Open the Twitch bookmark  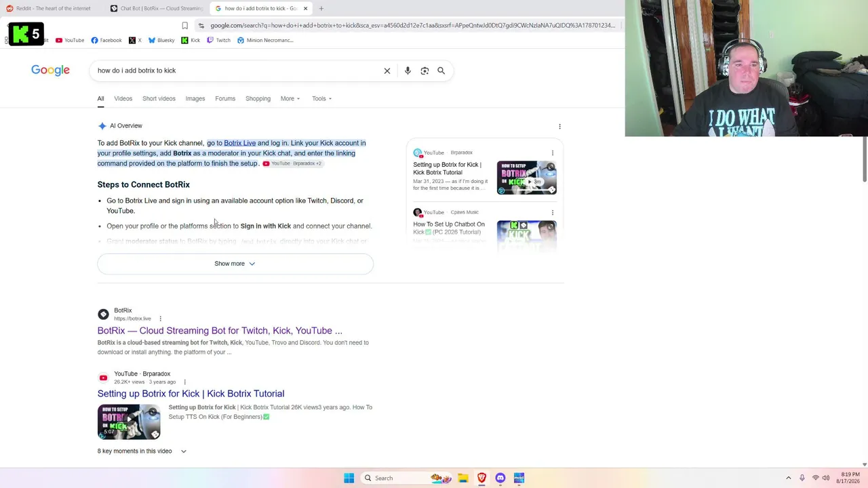218,40
